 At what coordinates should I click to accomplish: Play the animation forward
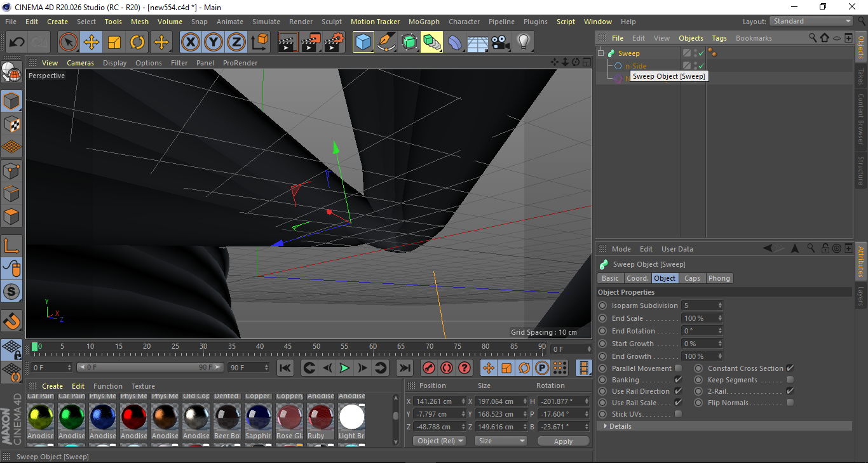(344, 368)
